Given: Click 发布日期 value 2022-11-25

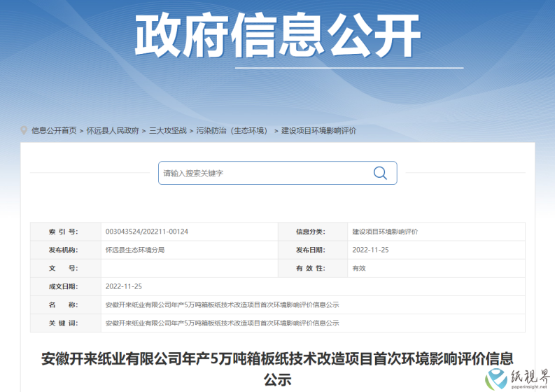Looking at the screenshot, I should pyautogui.click(x=370, y=250).
